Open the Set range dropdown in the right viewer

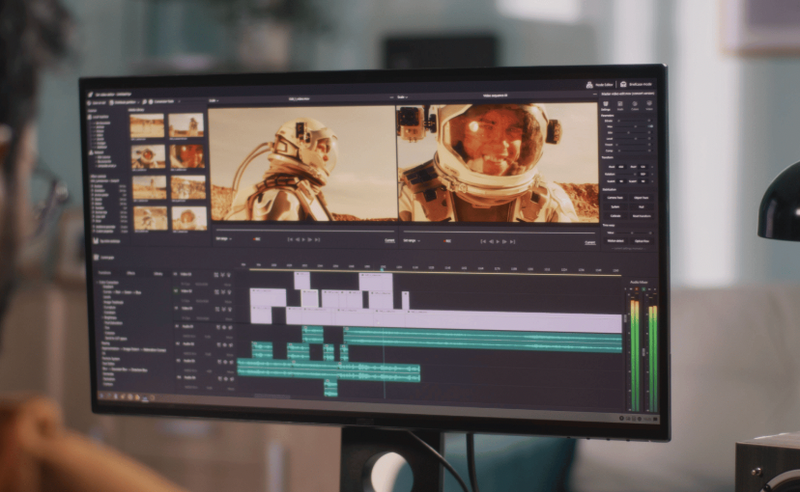[x=411, y=240]
